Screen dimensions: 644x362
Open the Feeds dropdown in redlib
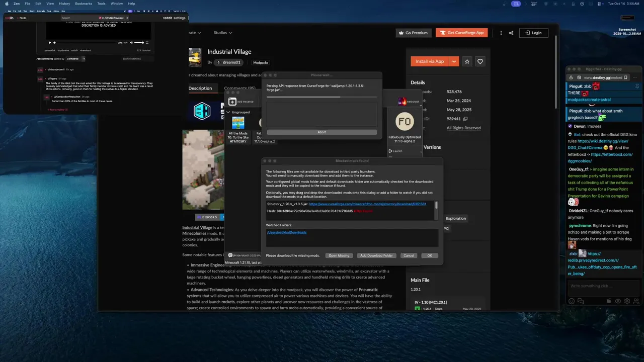coord(22,18)
